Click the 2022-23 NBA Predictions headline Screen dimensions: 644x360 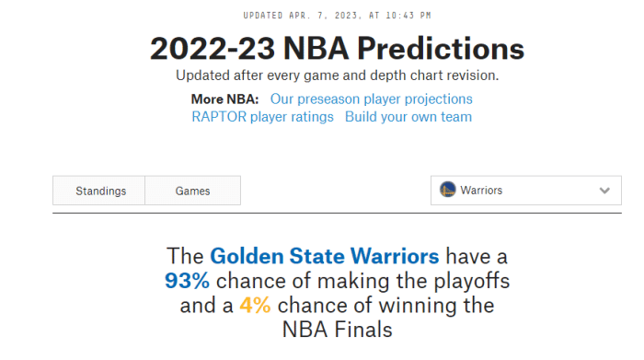pos(338,49)
